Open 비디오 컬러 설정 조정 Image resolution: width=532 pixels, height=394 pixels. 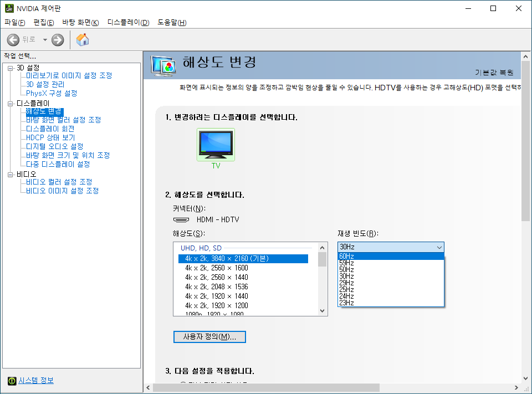pyautogui.click(x=59, y=182)
